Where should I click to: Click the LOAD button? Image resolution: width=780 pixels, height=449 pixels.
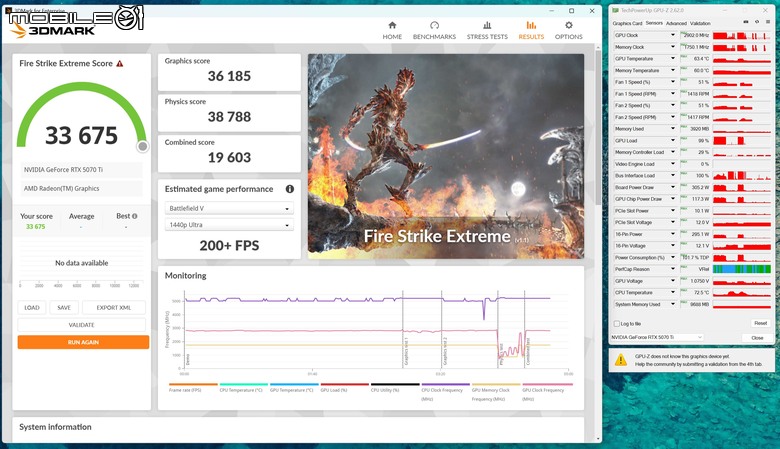pos(32,308)
